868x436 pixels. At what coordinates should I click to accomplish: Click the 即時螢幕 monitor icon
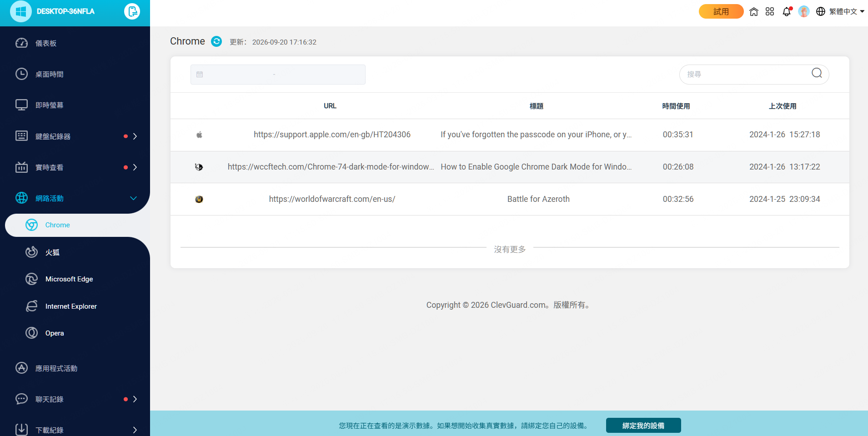coord(21,105)
